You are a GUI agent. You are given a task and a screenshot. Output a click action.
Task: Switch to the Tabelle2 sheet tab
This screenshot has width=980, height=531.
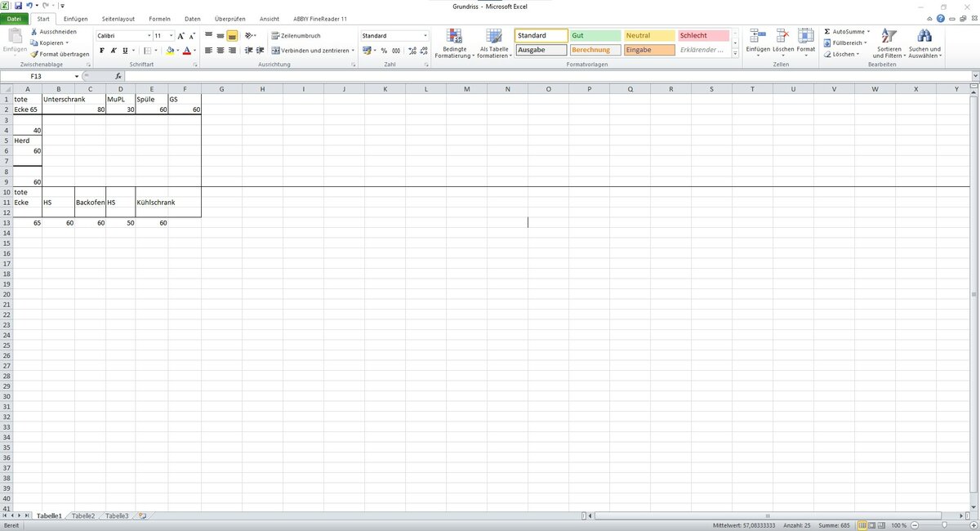[x=83, y=516]
